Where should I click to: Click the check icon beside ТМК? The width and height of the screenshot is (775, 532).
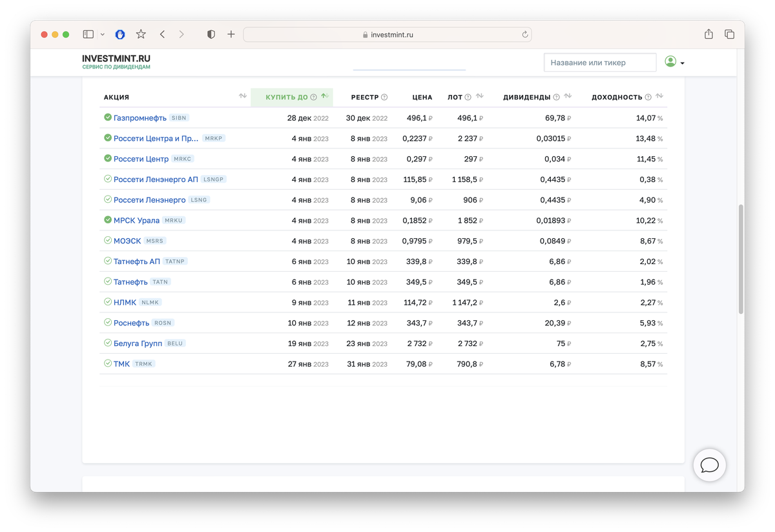pos(108,363)
